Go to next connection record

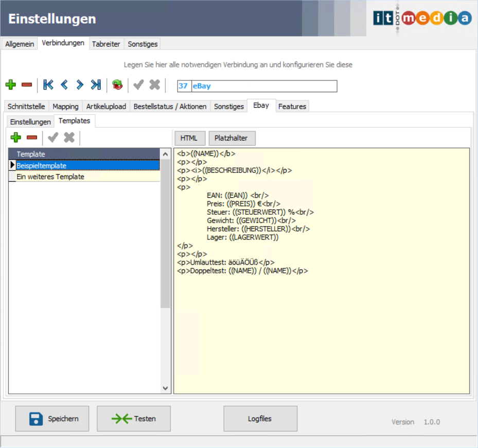(x=80, y=85)
